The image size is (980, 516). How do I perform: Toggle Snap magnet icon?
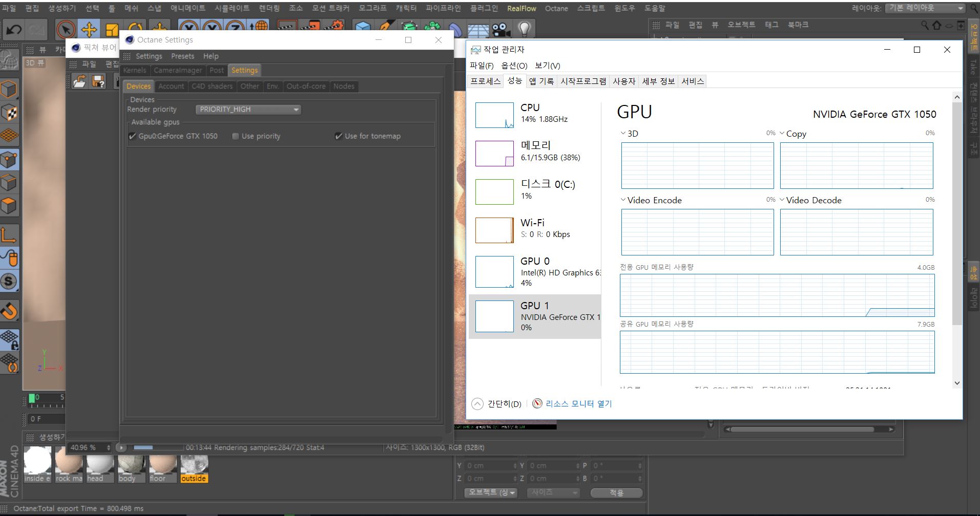click(9, 310)
